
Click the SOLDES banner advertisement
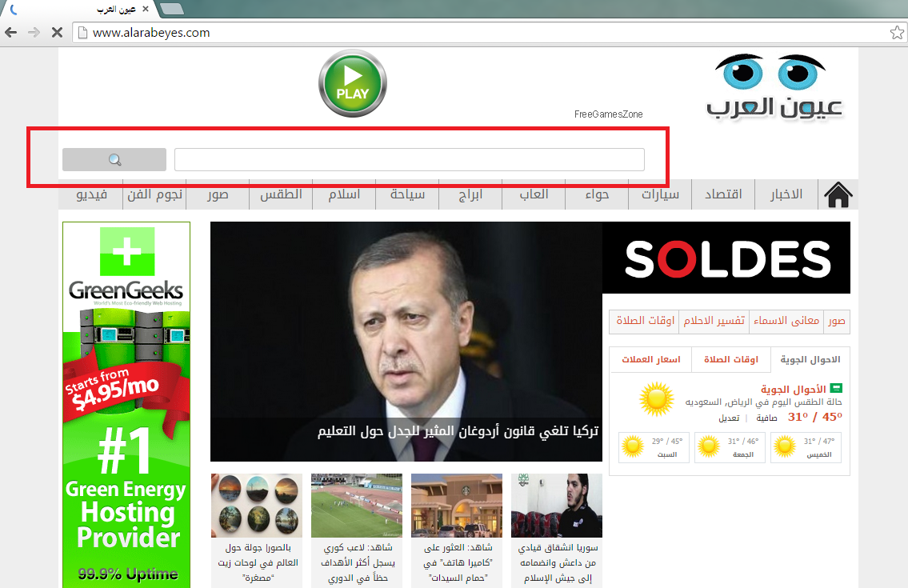[726, 258]
